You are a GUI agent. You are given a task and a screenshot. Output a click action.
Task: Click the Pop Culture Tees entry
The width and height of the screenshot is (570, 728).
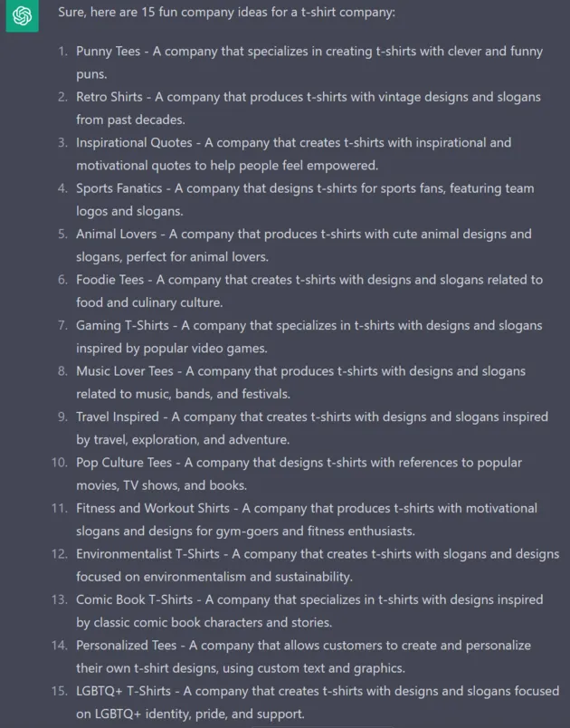coord(299,474)
